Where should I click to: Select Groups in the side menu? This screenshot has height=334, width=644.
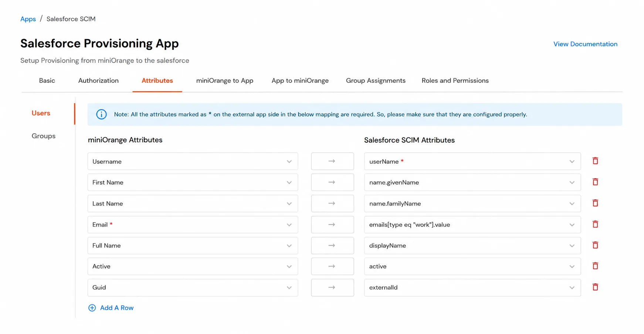tap(44, 136)
